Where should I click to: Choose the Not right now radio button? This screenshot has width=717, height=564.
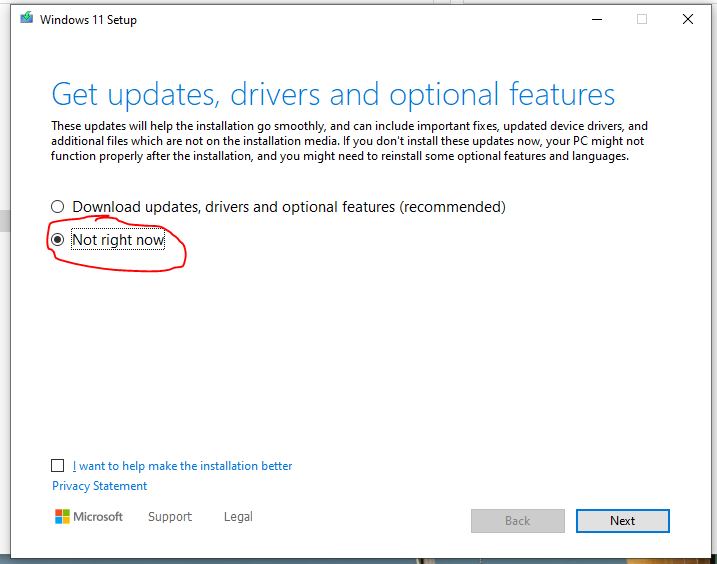tap(58, 240)
